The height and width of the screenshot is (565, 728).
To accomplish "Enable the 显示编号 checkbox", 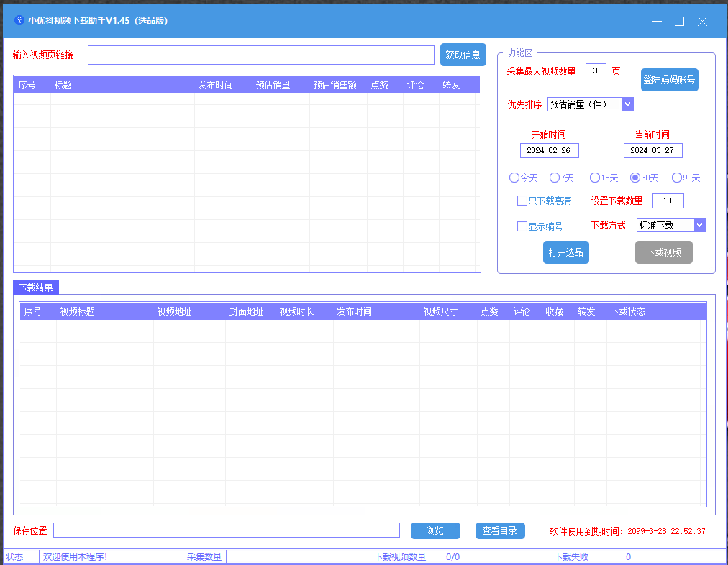I will (522, 226).
